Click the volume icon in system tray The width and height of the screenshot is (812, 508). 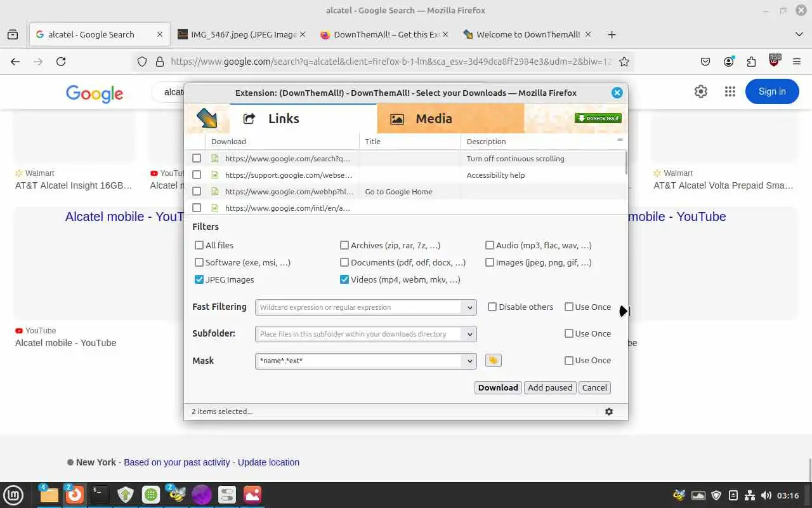coord(766,495)
